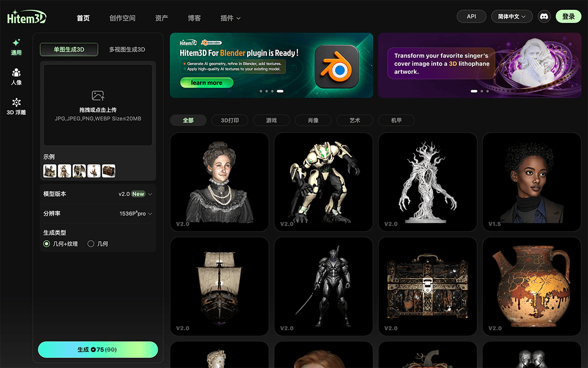The height and width of the screenshot is (368, 588).
Task: Expand the 模型版本 v2.0 dropdown
Action: [x=135, y=194]
